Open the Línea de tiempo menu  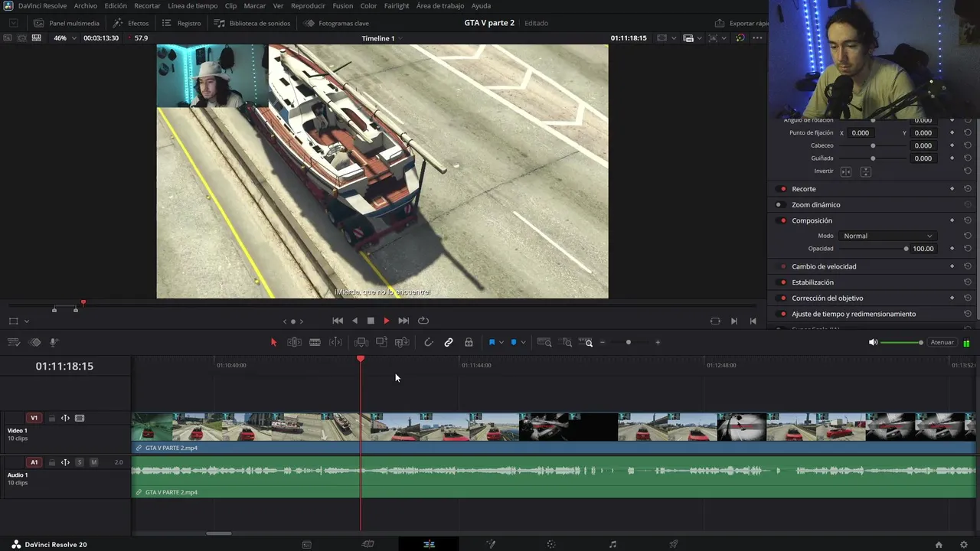(x=192, y=6)
